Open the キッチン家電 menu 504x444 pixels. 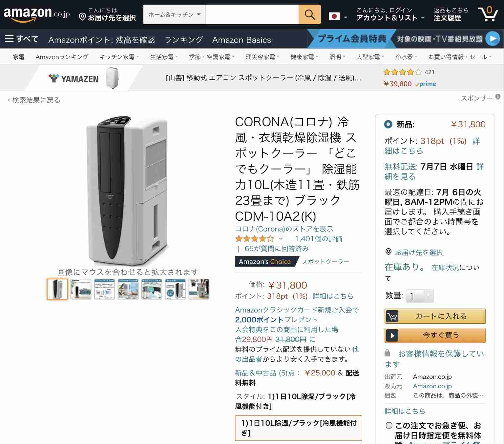click(119, 57)
